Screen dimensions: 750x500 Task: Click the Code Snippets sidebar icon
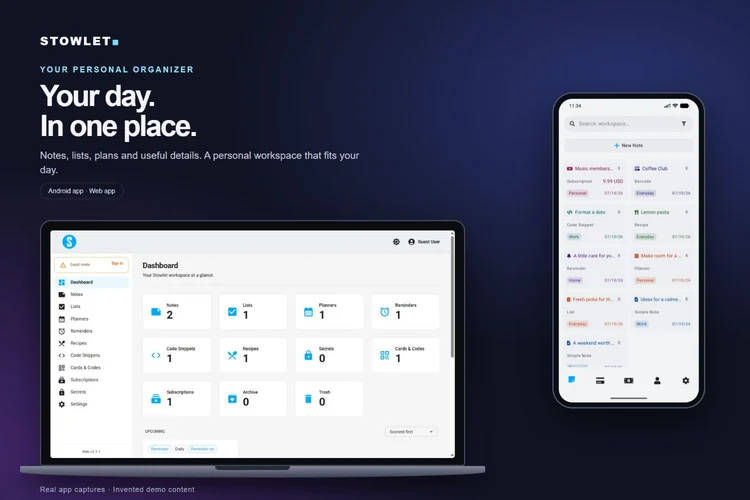coord(62,356)
